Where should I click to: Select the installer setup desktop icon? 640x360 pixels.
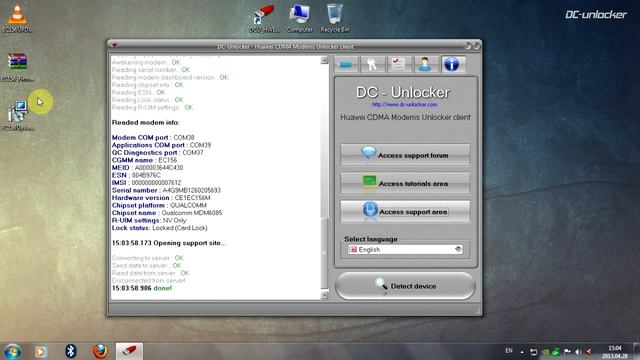click(x=17, y=116)
